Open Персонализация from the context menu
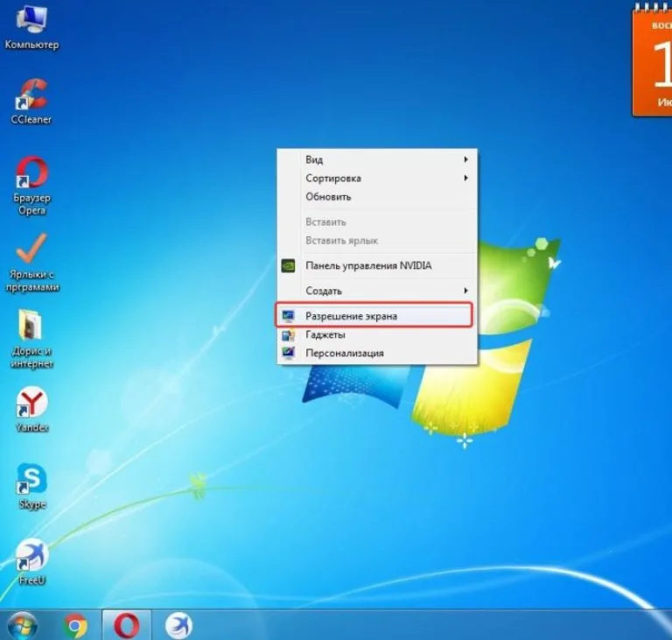672x640 pixels. 377,353
